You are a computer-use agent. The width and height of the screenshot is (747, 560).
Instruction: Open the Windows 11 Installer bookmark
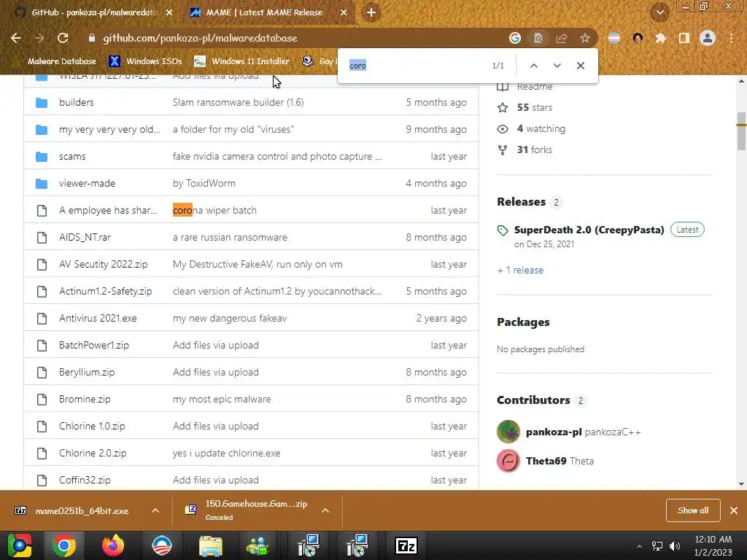pos(242,61)
